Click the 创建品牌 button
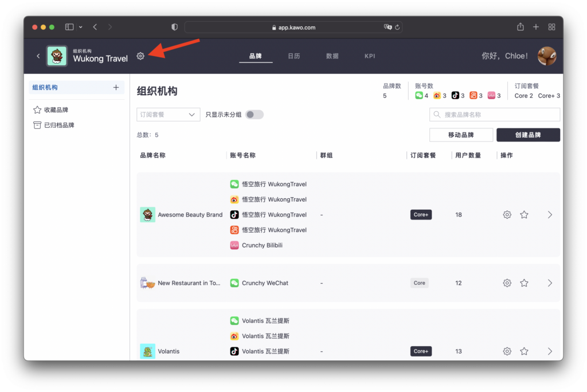The height and width of the screenshot is (392, 587). pos(528,135)
